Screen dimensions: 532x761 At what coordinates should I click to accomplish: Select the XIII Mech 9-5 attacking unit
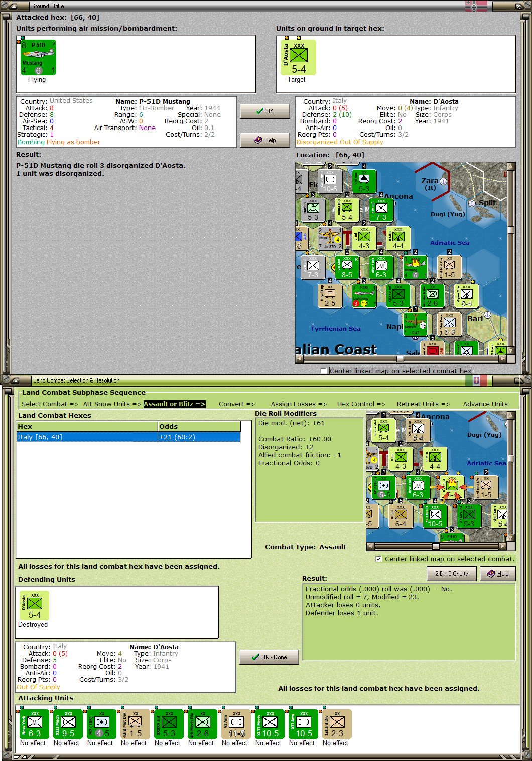point(68,724)
